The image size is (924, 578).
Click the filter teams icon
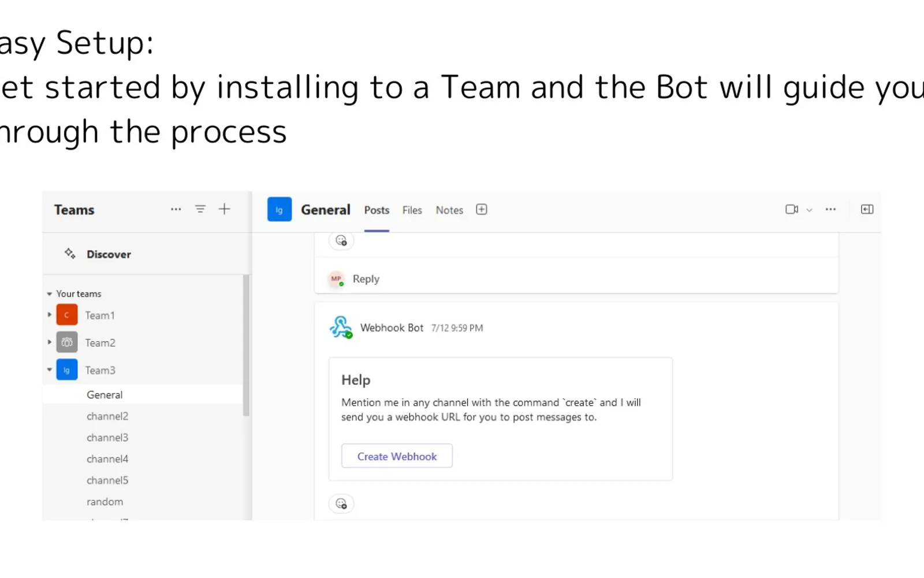(200, 209)
